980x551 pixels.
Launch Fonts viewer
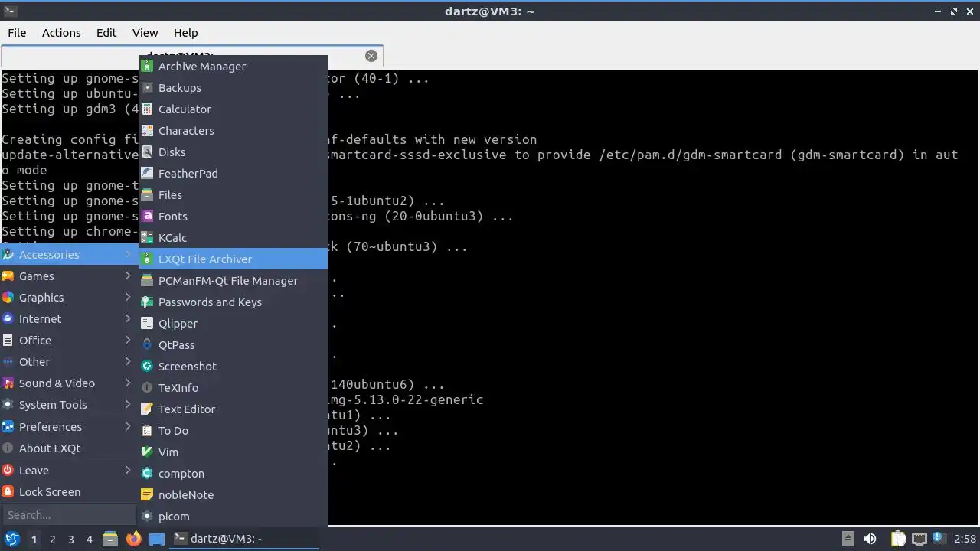pyautogui.click(x=234, y=217)
